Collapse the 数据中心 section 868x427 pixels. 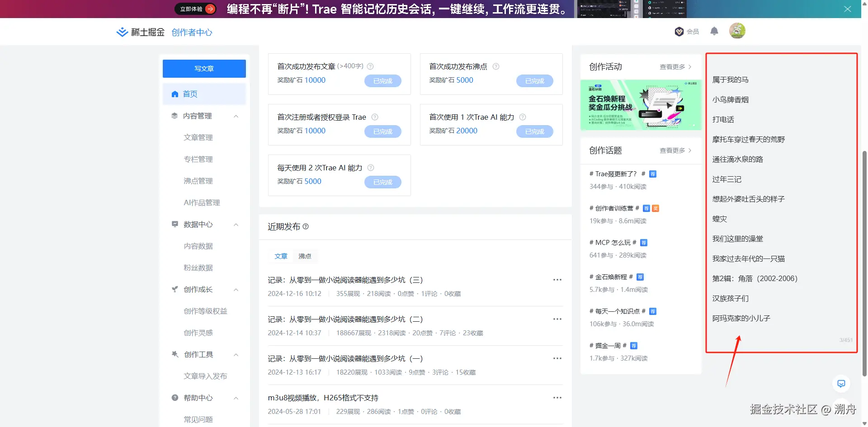(x=236, y=225)
